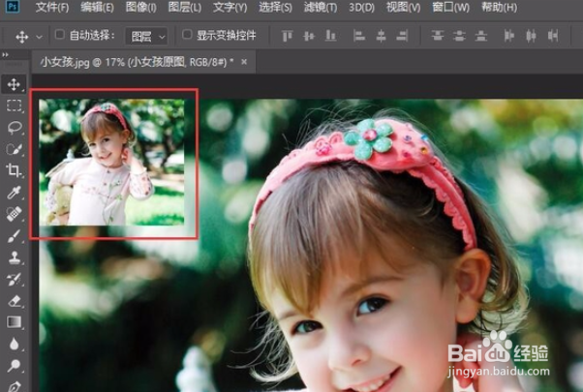Expand the tool preset picker arrow
This screenshot has width=583, height=392.
(39, 37)
